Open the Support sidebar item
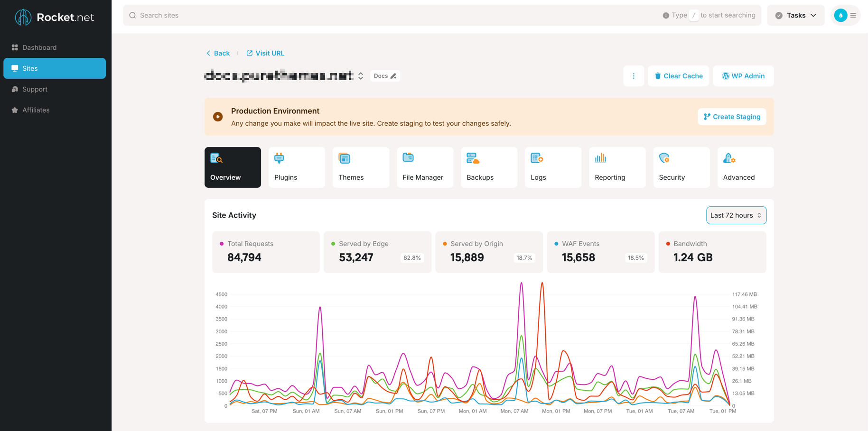Viewport: 868px width, 431px height. coord(35,89)
